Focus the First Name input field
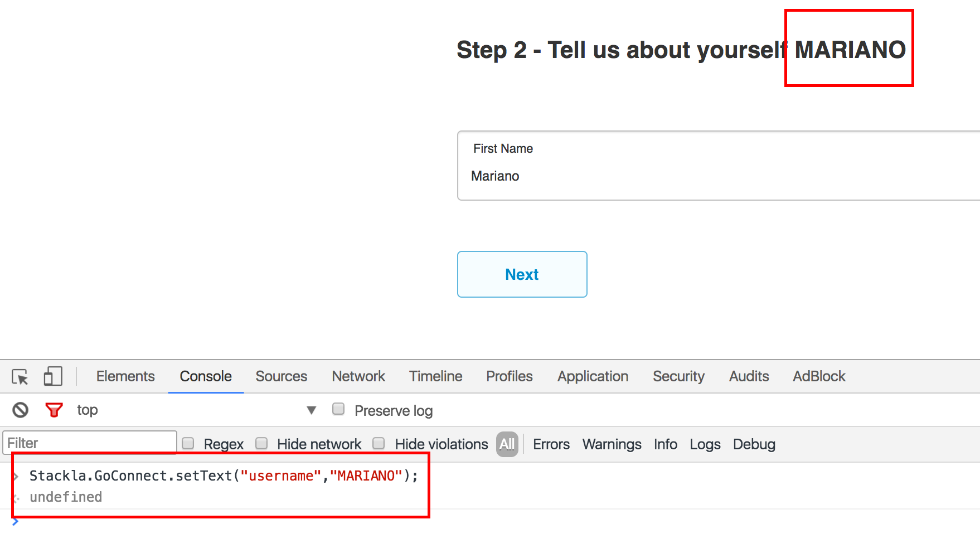980x553 pixels. [718, 176]
